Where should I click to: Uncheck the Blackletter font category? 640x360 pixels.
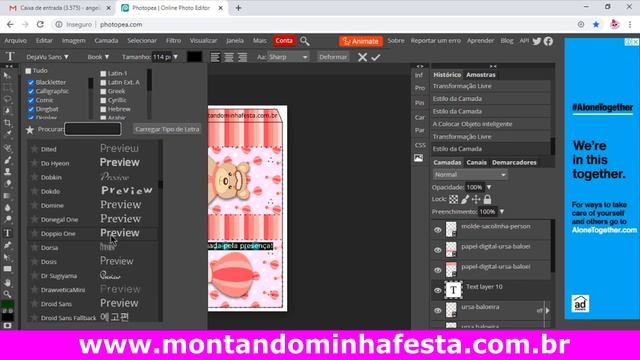(x=31, y=82)
